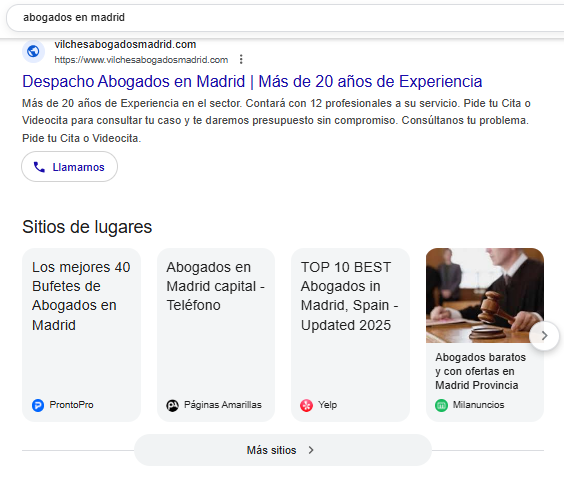Open 'Abogados baratos y con ofertas' card text
The height and width of the screenshot is (480, 564).
pos(481,371)
